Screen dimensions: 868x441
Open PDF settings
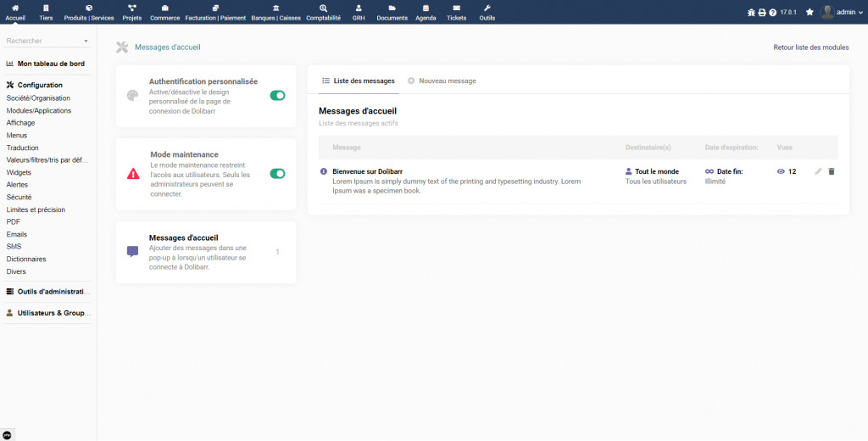(14, 221)
